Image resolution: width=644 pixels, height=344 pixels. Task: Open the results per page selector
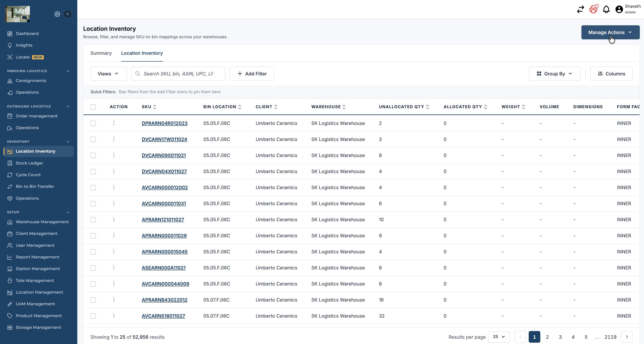click(x=499, y=337)
